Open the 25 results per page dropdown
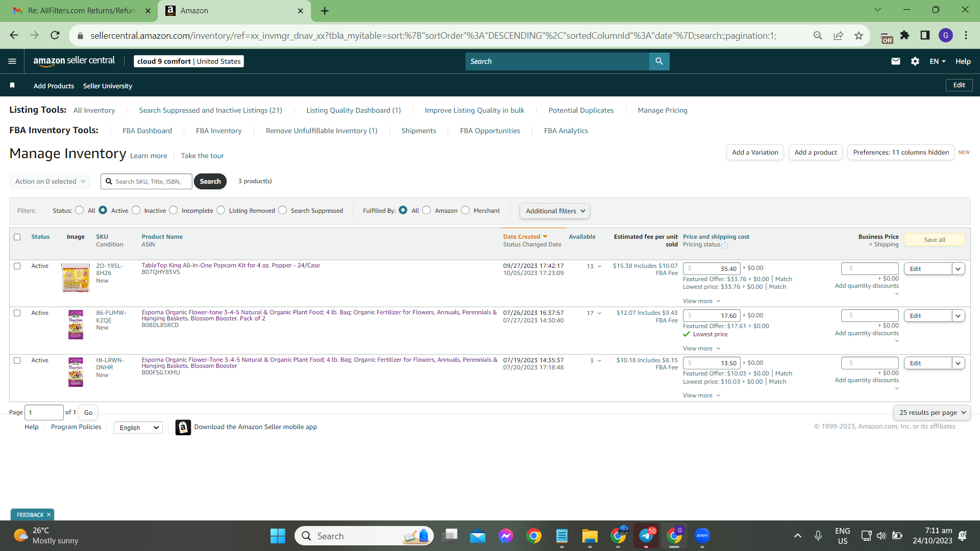 (x=932, y=412)
